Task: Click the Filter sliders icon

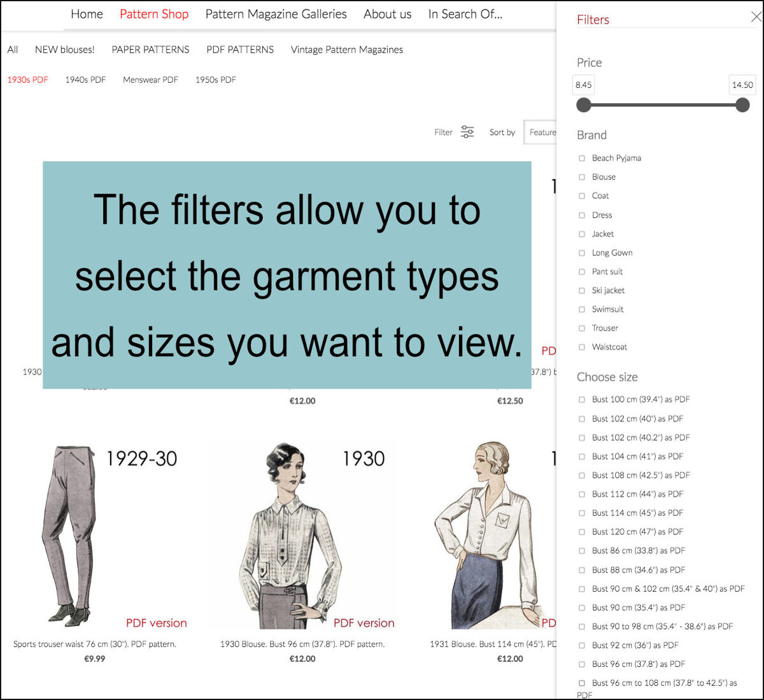Action: pyautogui.click(x=467, y=132)
